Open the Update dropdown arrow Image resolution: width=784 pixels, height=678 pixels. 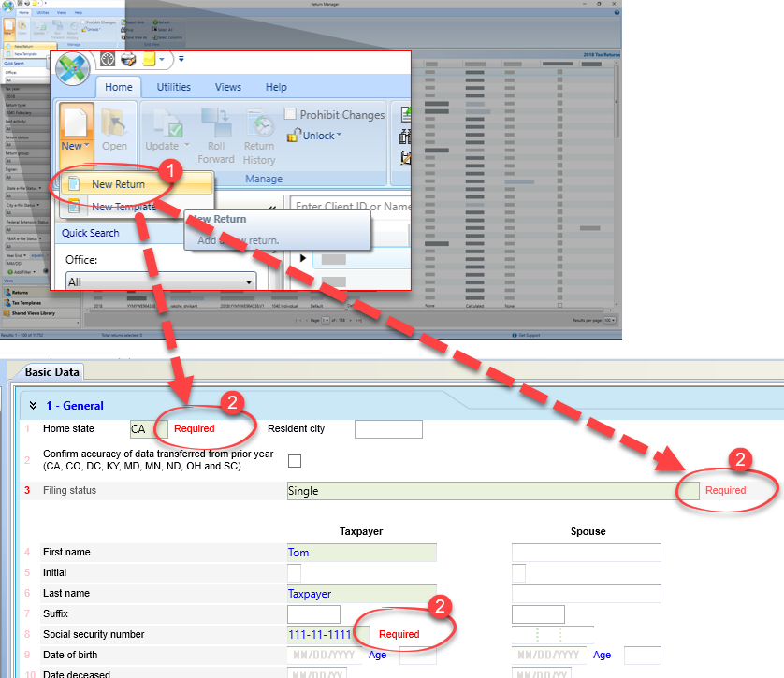(187, 145)
